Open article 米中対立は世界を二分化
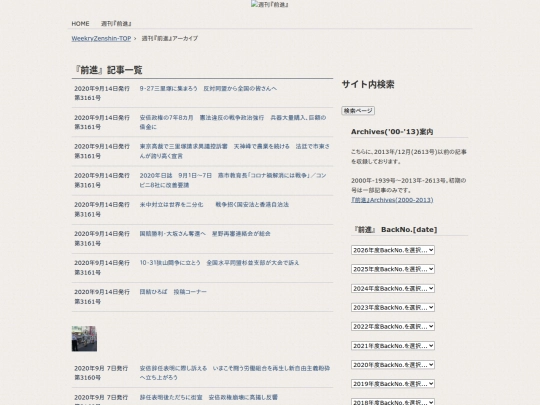The image size is (540, 405). pyautogui.click(x=214, y=205)
